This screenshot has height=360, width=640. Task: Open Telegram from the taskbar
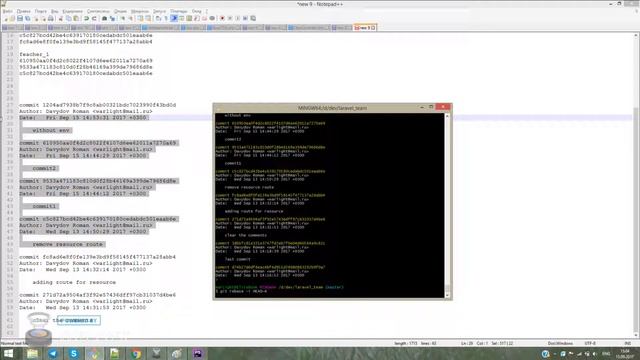[53, 353]
